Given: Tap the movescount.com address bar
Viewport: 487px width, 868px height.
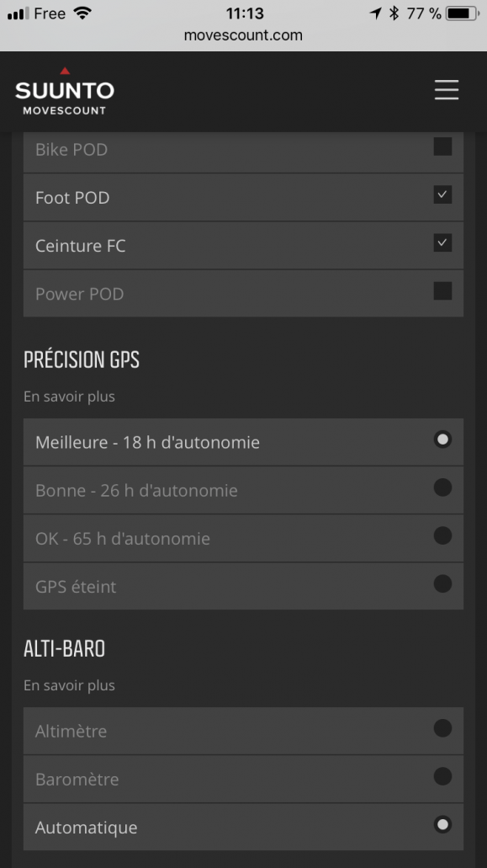Looking at the screenshot, I should click(x=243, y=35).
